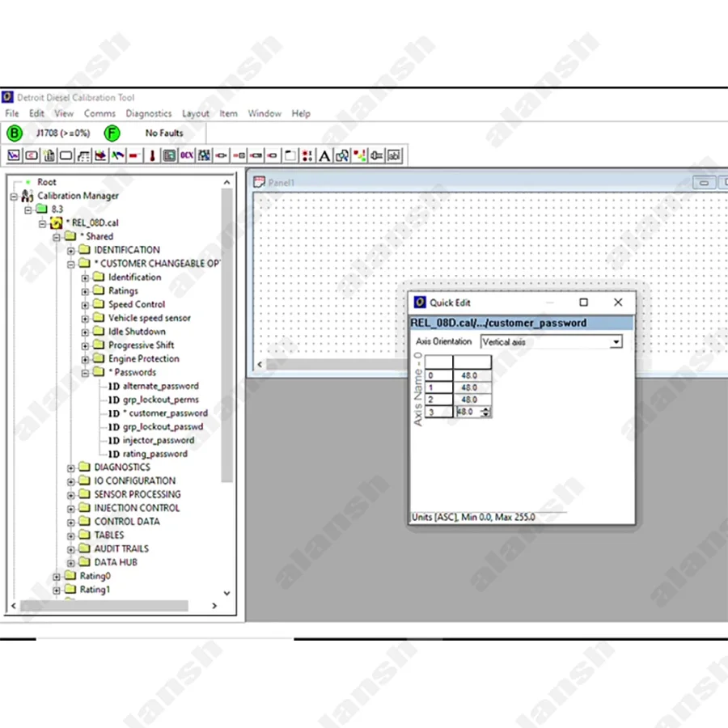The image size is (728, 728).
Task: Click the green F faults indicator
Action: coord(112,133)
